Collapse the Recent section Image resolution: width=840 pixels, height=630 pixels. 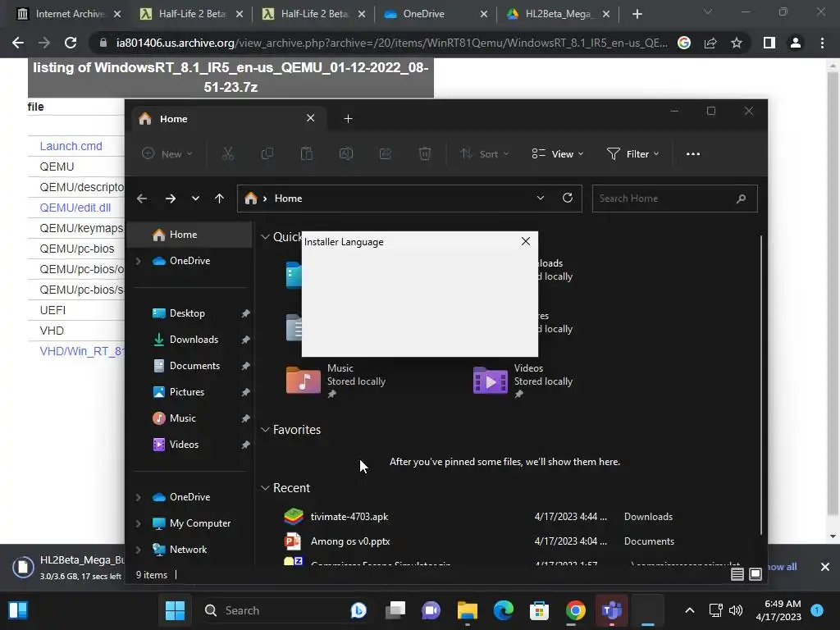[265, 488]
